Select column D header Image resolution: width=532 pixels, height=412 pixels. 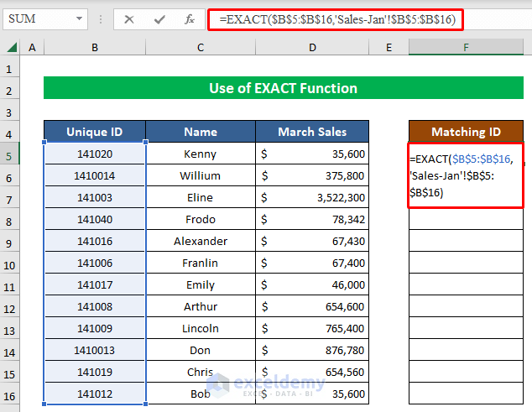coord(312,48)
